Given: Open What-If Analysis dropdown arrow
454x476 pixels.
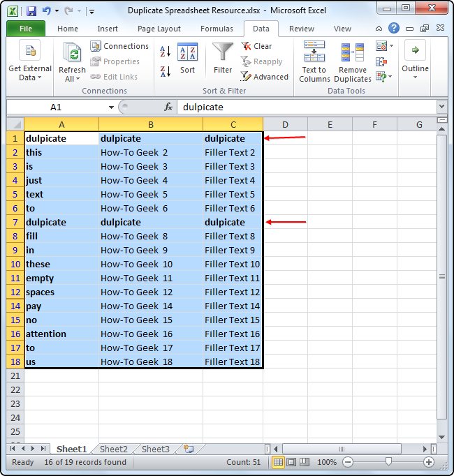Looking at the screenshot, I should tap(390, 76).
